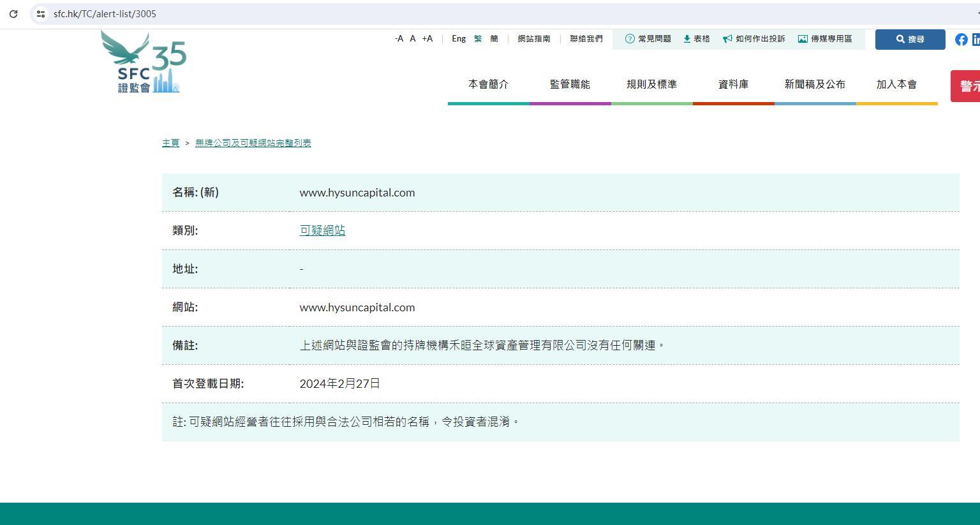The height and width of the screenshot is (525, 980).
Task: Expand the 本會簡介 navigation menu
Action: point(488,84)
